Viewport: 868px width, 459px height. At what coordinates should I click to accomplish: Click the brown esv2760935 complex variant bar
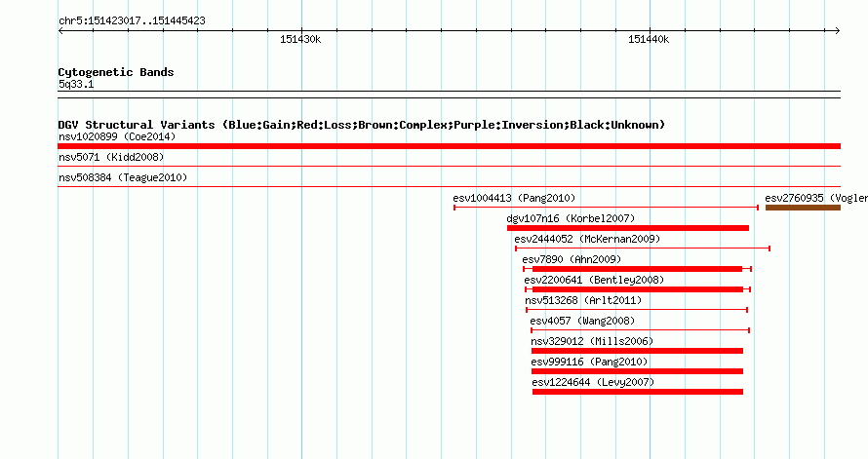pyautogui.click(x=803, y=208)
